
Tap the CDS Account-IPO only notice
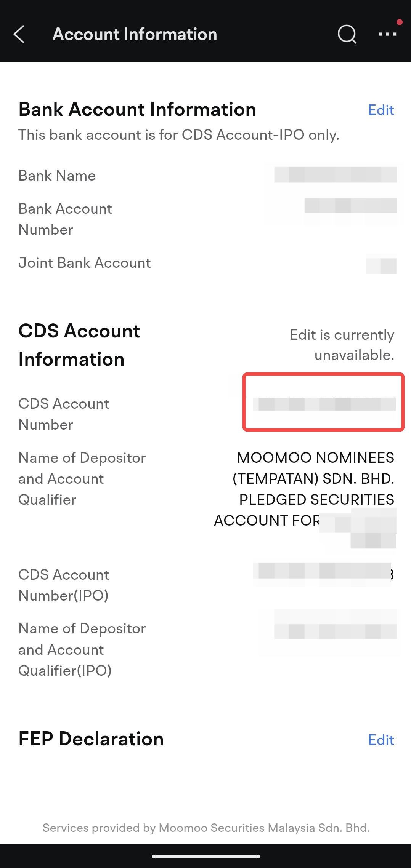(179, 135)
